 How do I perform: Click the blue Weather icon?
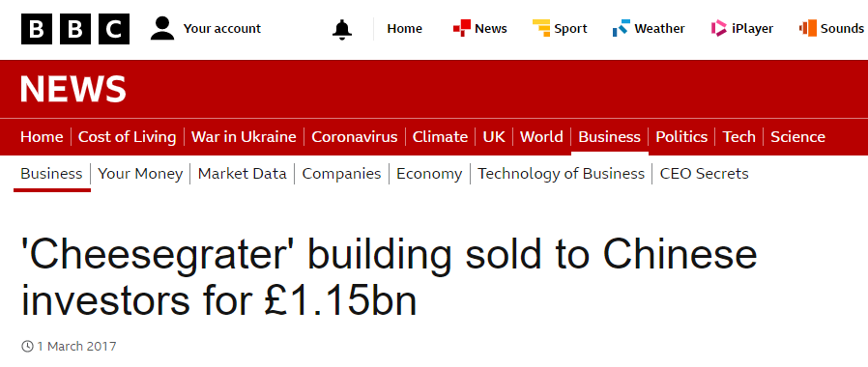coord(622,28)
